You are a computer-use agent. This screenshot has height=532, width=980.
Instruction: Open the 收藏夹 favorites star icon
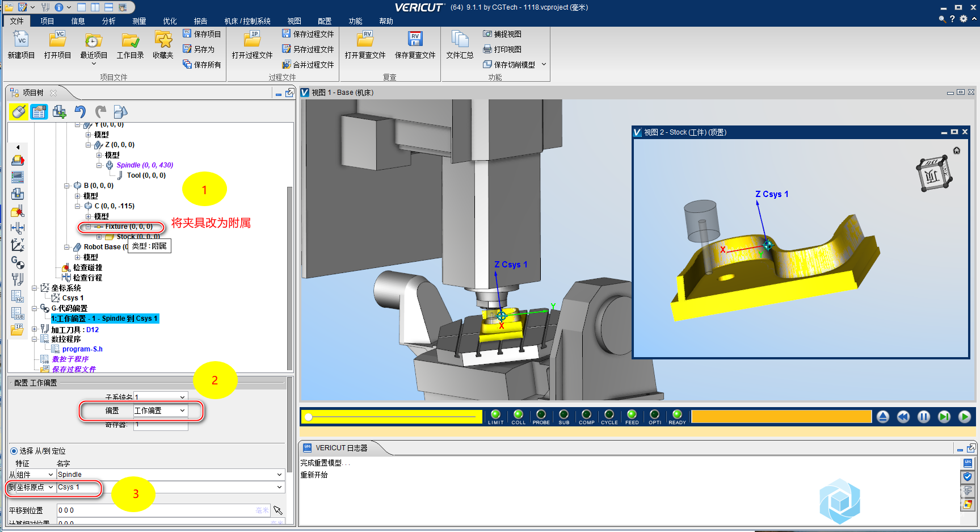163,40
